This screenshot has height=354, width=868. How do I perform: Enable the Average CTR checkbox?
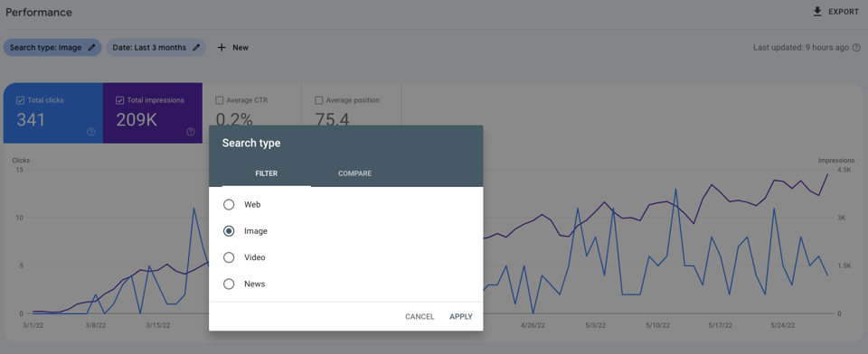coord(219,100)
